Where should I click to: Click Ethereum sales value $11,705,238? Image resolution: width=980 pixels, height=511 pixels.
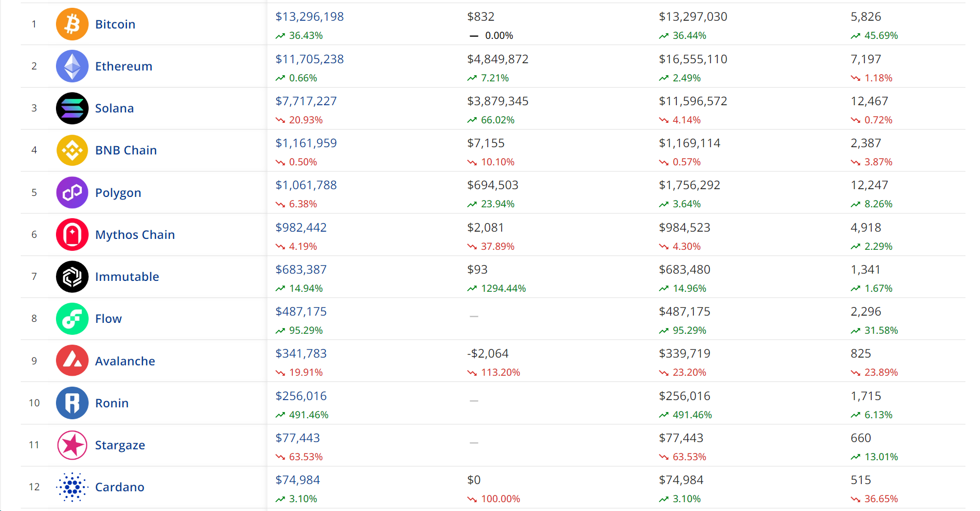tap(309, 59)
